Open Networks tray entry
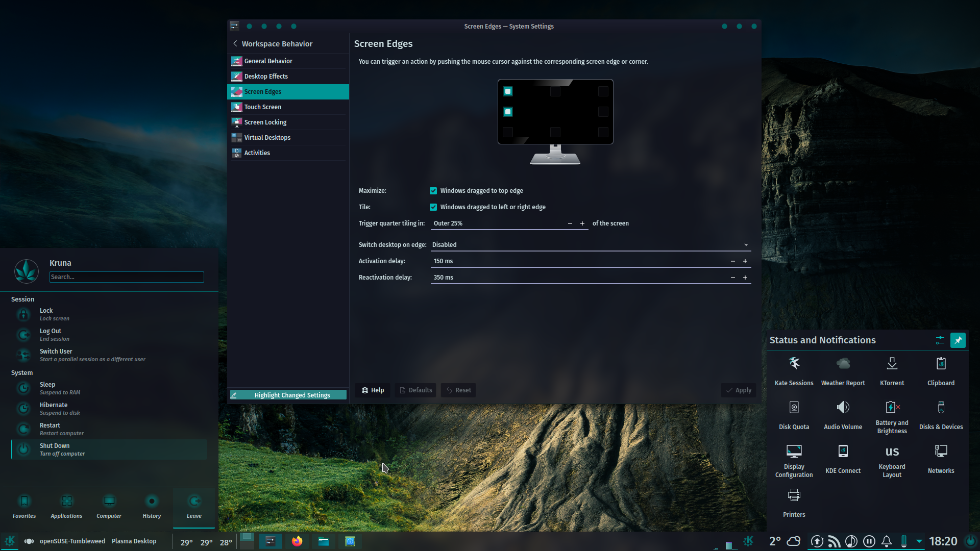 coord(941,459)
